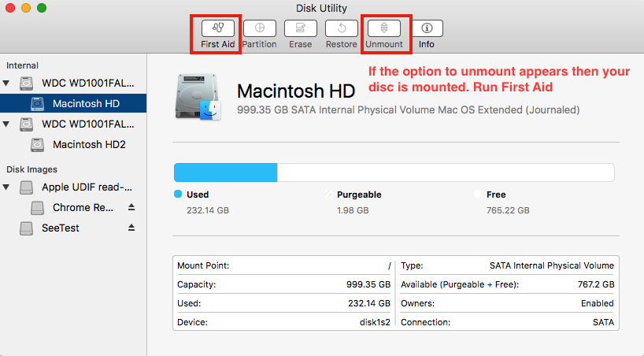This screenshot has width=644, height=356.
Task: Select the Macintosh HD2 volume
Action: click(73, 145)
